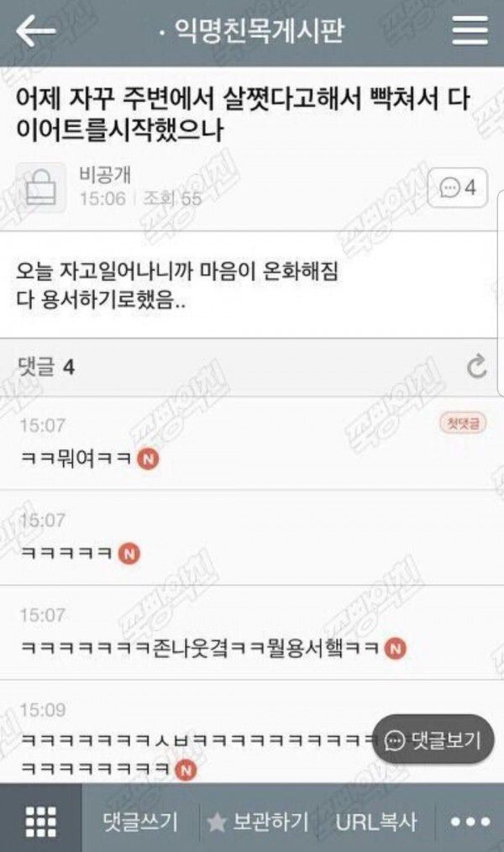Tap URL복사 to copy the link
This screenshot has height=852, width=504.
pyautogui.click(x=375, y=822)
